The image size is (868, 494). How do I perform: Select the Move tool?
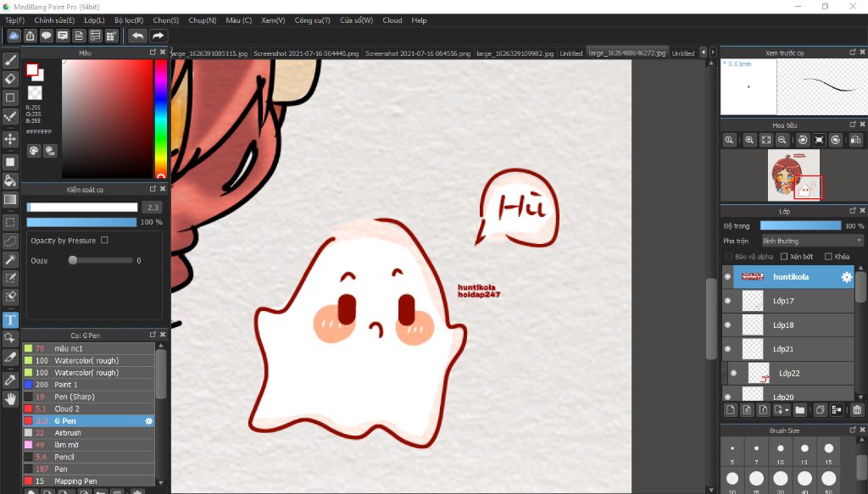10,138
